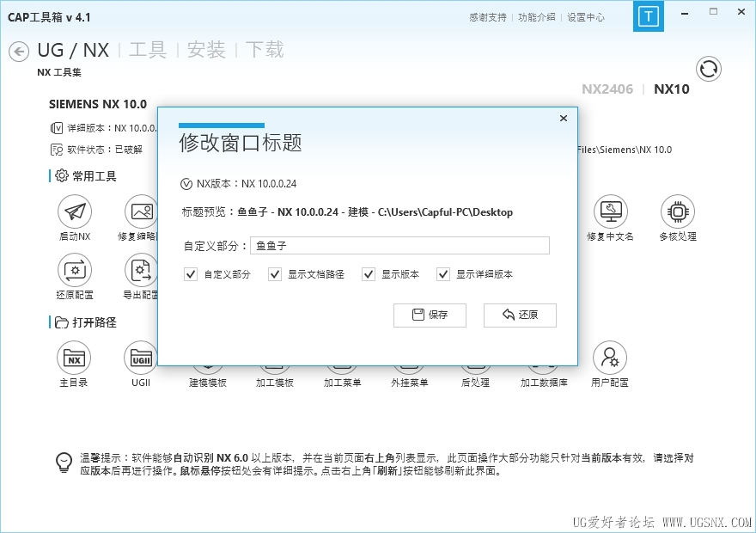Click the 还原 restore button
Screen dimensions: 756x533
[x=520, y=315]
